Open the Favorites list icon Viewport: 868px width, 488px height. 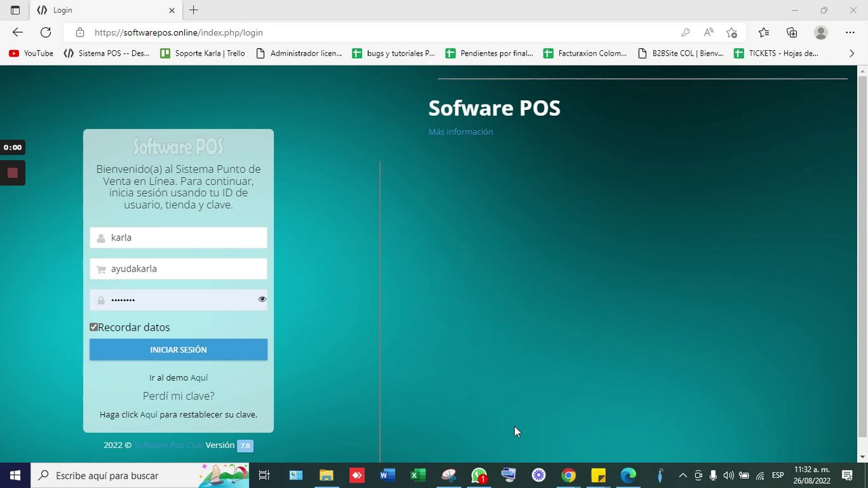pyautogui.click(x=764, y=33)
